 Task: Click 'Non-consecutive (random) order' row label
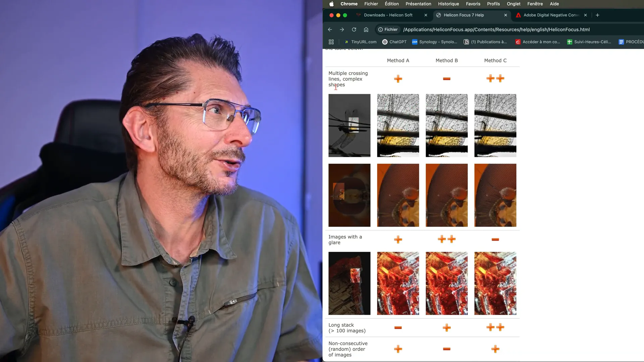[x=348, y=349]
